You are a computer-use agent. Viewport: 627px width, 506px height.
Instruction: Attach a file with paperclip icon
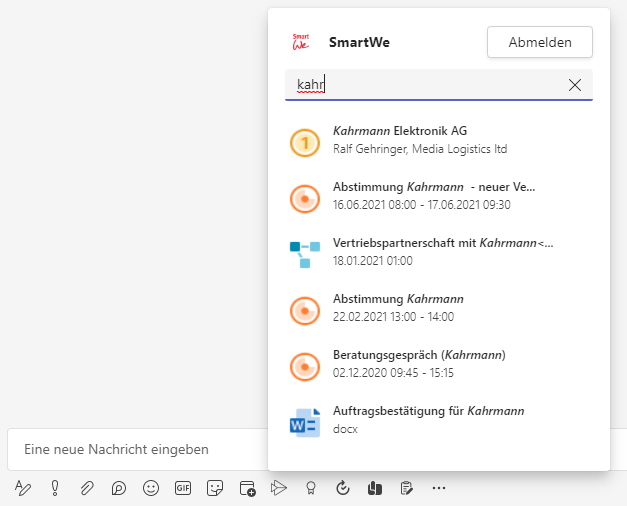point(87,488)
